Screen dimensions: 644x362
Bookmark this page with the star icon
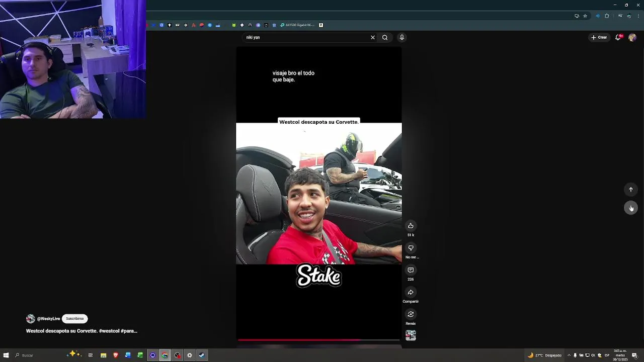tap(585, 16)
